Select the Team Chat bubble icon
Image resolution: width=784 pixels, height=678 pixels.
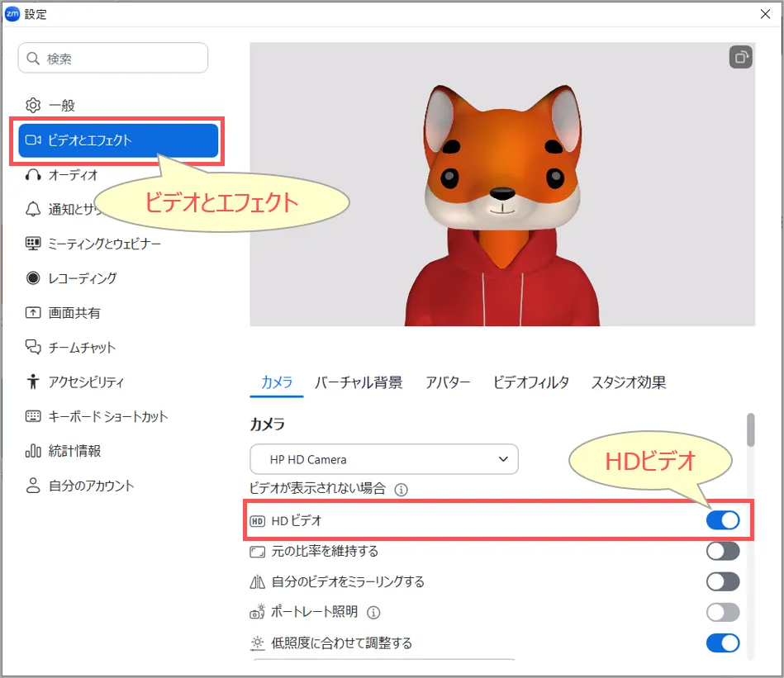pyautogui.click(x=33, y=348)
